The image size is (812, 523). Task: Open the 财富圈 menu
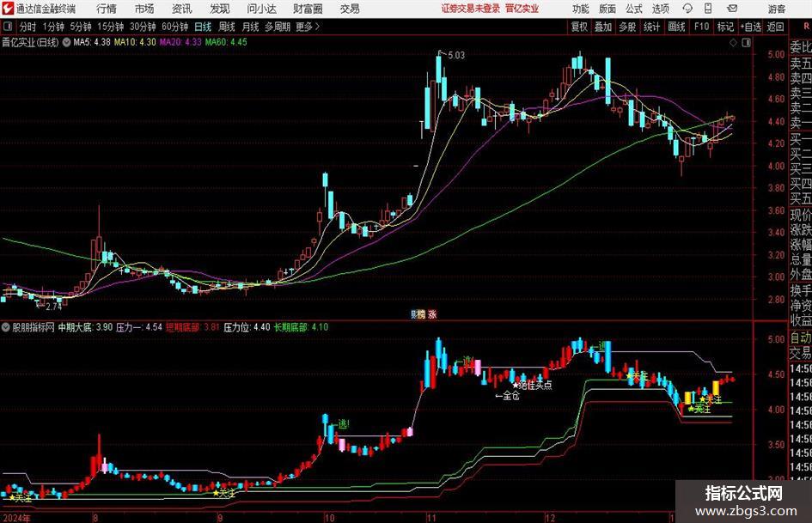308,9
